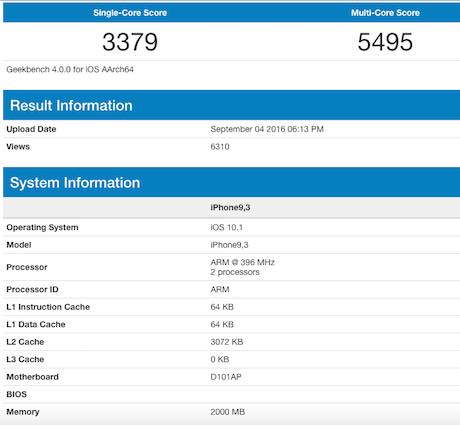Image resolution: width=460 pixels, height=425 pixels.
Task: Click the Single-Core Score header
Action: click(130, 13)
